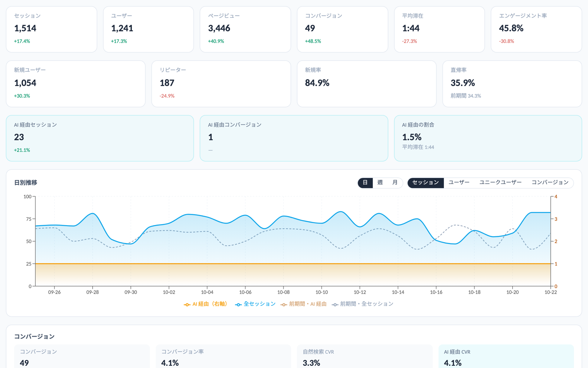This screenshot has height=368, width=588.
Task: Click the AI 経由コンバージョン value 1
Action: 211,137
